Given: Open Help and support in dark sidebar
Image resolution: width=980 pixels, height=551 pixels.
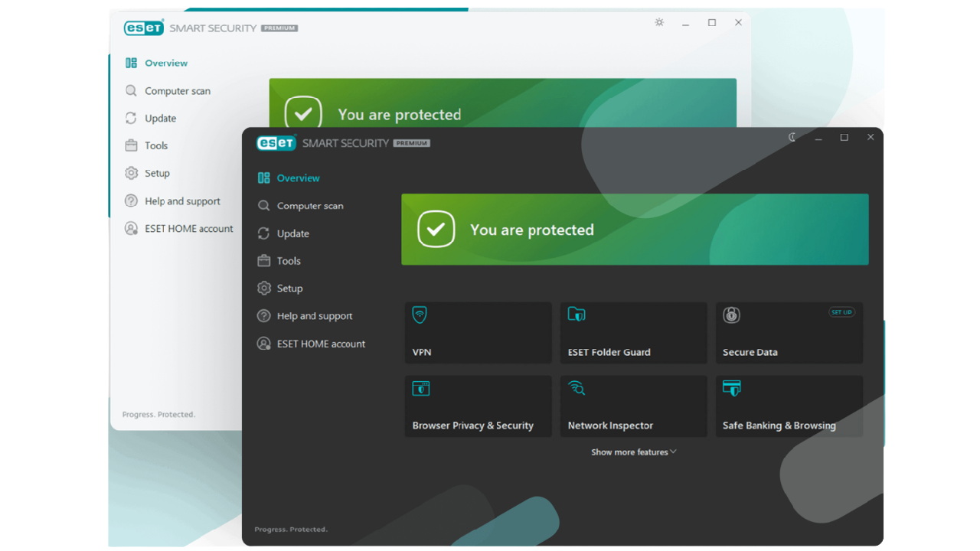Looking at the screenshot, I should [314, 316].
